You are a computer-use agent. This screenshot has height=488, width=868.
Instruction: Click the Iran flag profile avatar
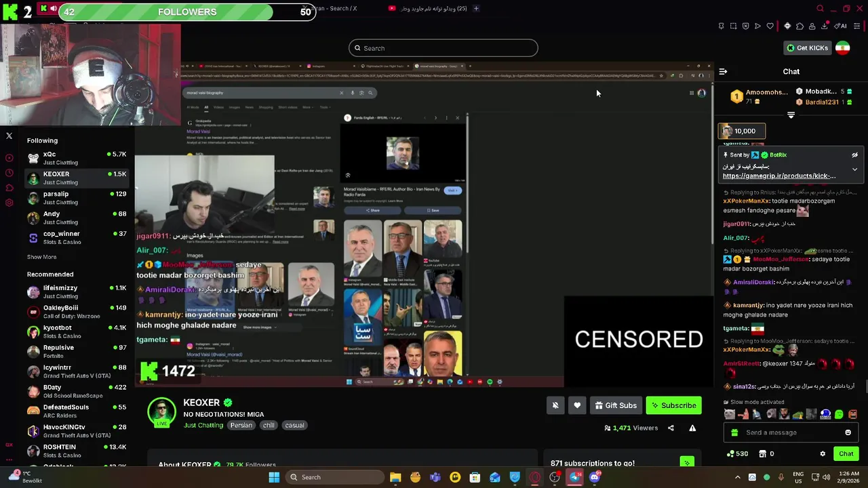pyautogui.click(x=842, y=48)
